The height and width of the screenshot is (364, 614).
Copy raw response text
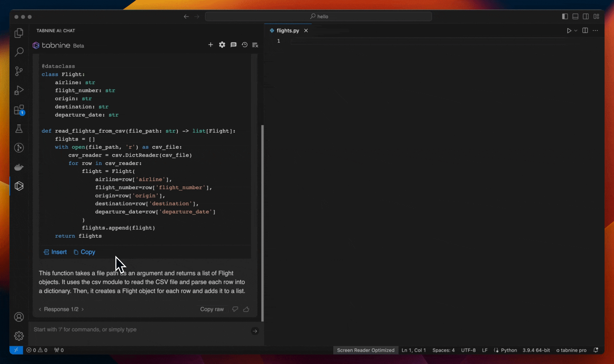tap(212, 309)
